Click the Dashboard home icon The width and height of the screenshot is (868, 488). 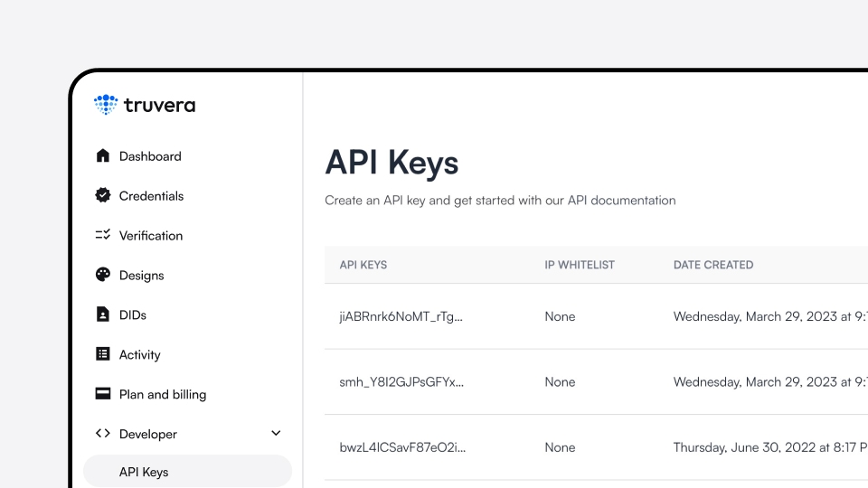(103, 155)
